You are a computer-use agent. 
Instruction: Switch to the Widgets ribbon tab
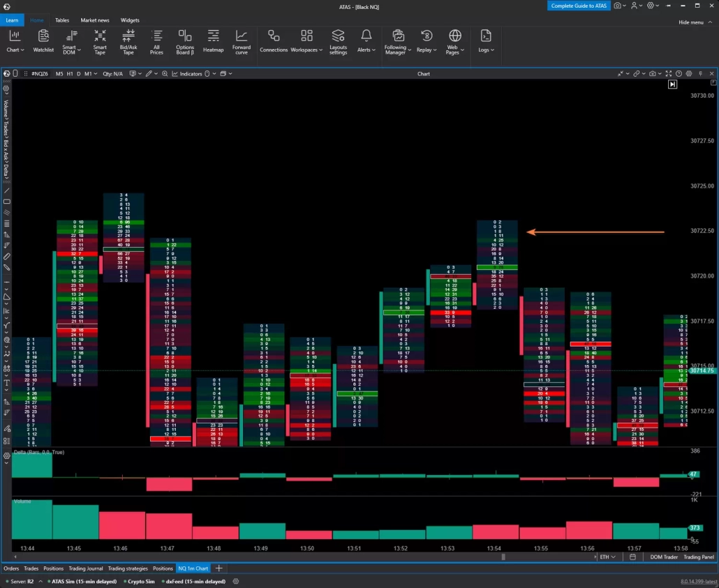click(x=130, y=20)
